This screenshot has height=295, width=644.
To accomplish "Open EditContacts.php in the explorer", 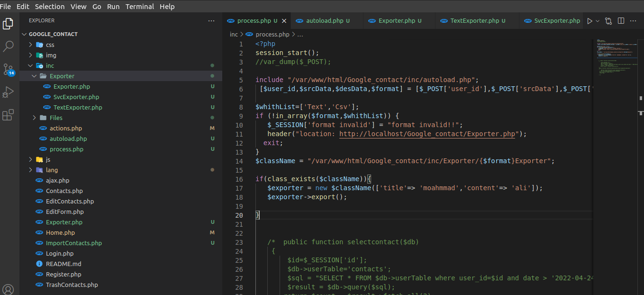I will tap(121, 201).
